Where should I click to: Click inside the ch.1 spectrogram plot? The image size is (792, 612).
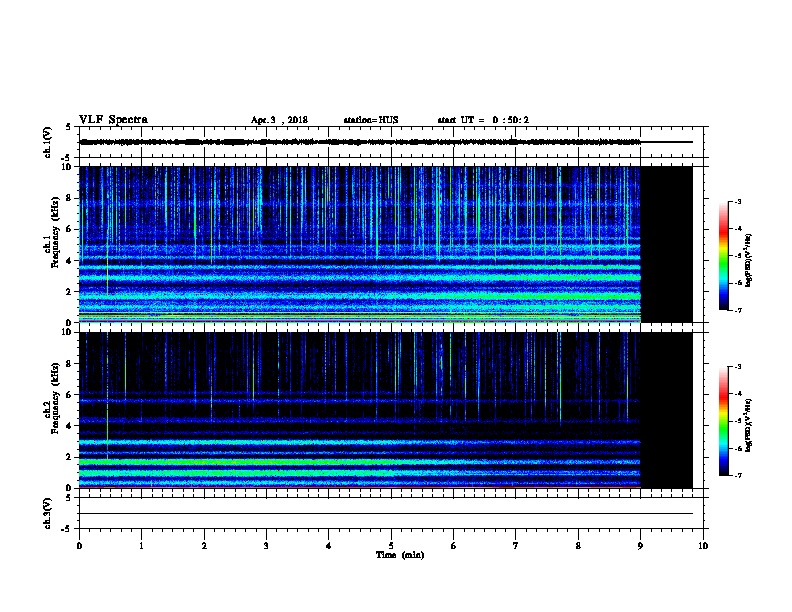tap(360, 244)
